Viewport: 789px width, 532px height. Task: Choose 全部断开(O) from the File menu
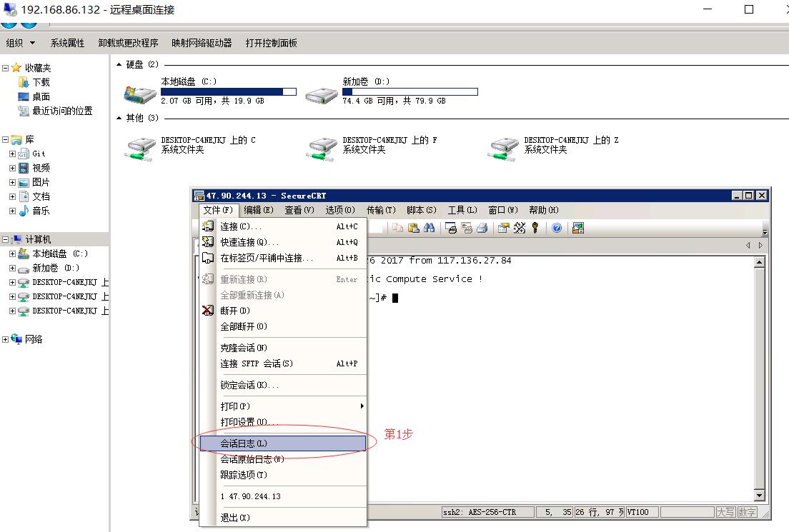[283, 326]
